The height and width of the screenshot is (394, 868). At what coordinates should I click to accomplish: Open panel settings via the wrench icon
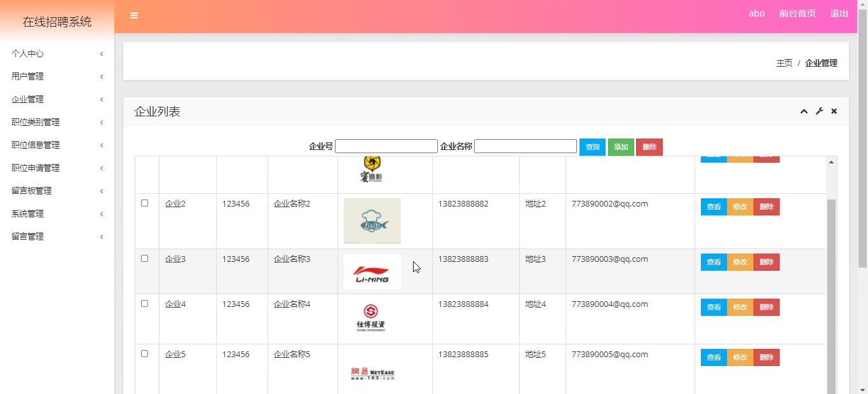(819, 111)
